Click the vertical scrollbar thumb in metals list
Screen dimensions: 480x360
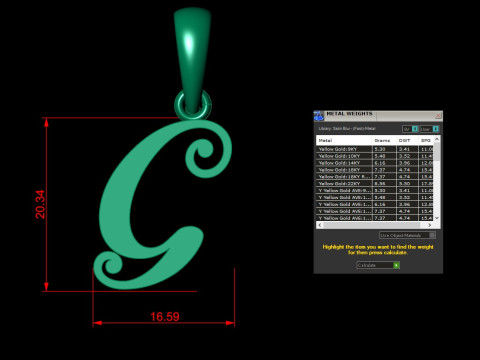coord(437,152)
